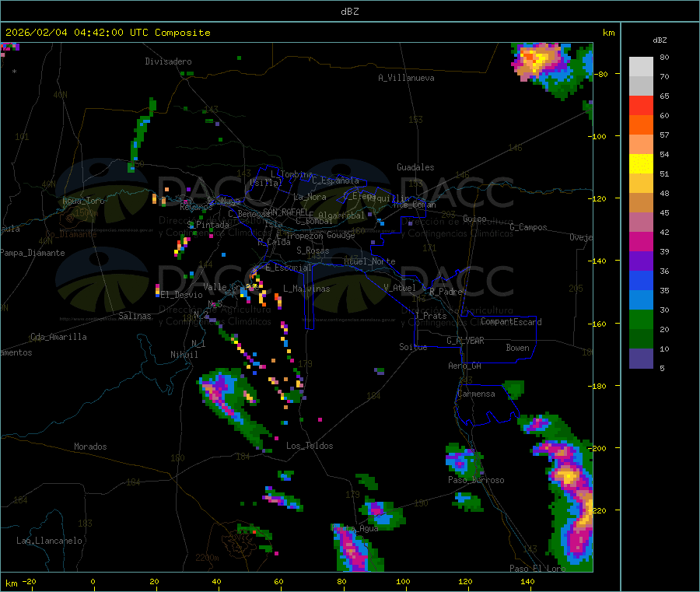Click the Aero_GA place label
Screen dimensions: 700x592
465,366
